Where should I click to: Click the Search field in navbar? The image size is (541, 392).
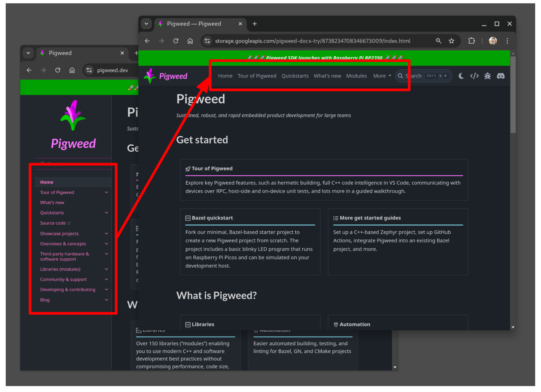[423, 76]
